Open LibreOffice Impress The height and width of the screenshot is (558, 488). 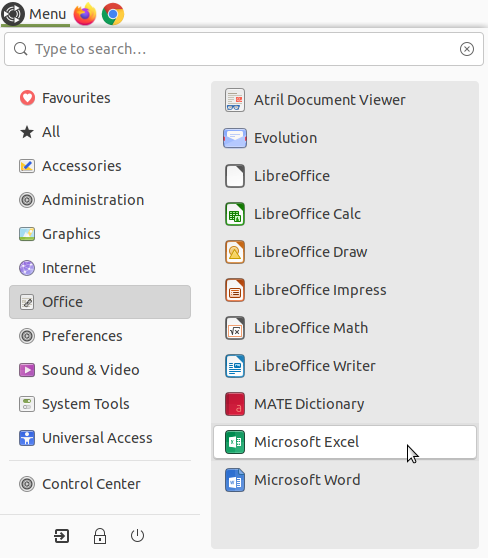point(345,290)
